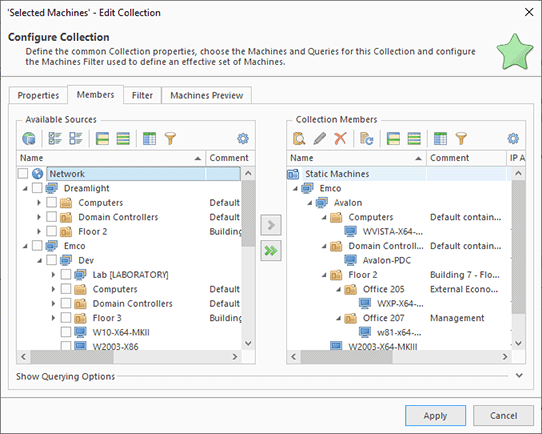The height and width of the screenshot is (434, 542).
Task: Click the red X delete icon in Collection Members
Action: [340, 139]
